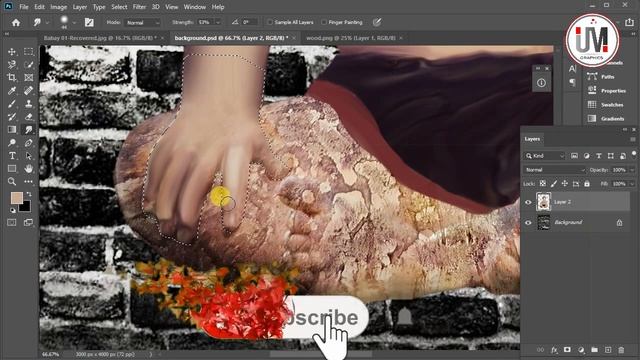
Task: Open the brush settings panel icon
Action: click(89, 22)
